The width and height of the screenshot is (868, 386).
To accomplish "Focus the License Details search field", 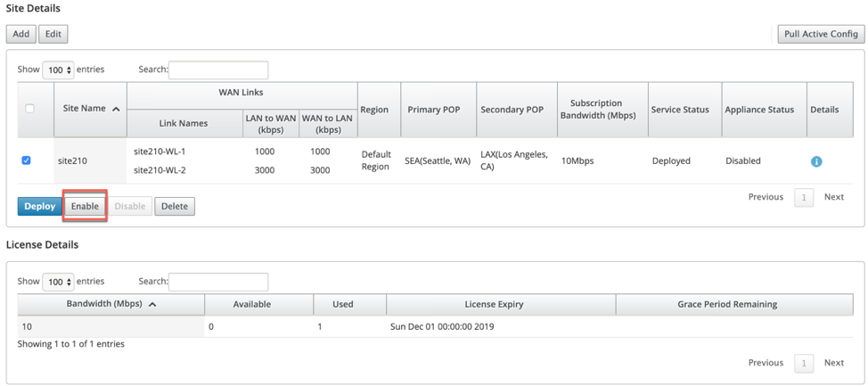I will pos(218,282).
